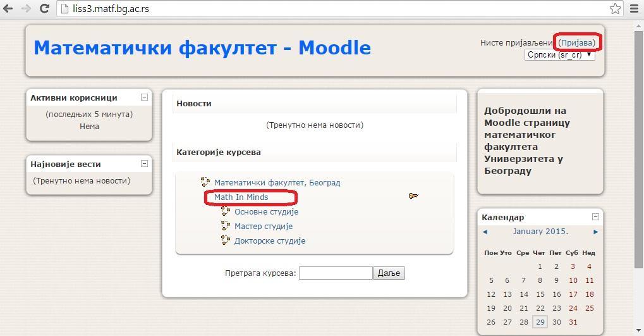Select Sunday 25 in the calendar

point(590,308)
